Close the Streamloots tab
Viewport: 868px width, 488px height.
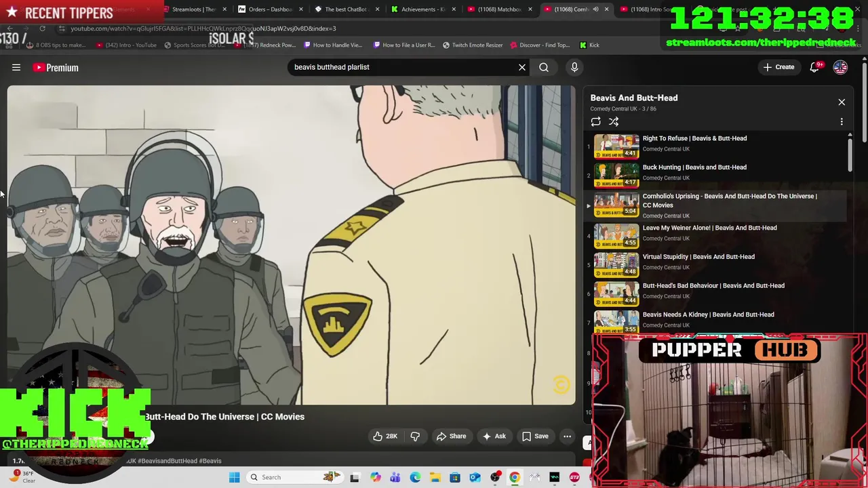pos(224,9)
